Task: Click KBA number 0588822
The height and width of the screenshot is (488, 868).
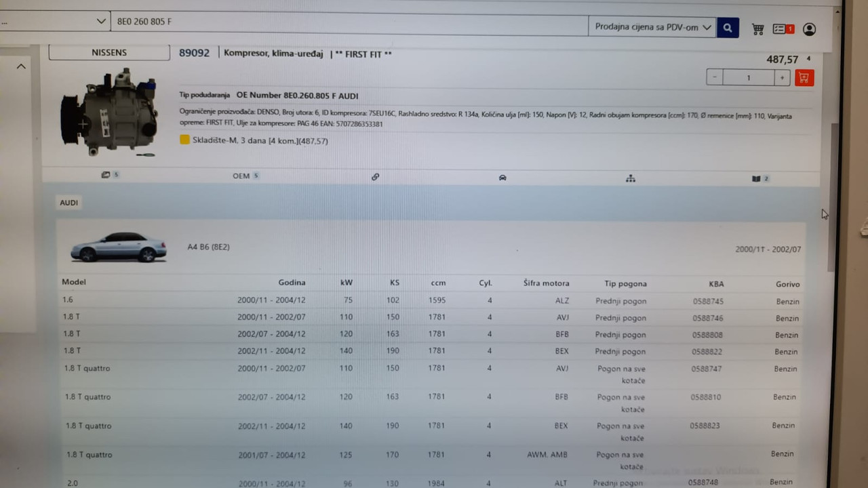Action: (x=707, y=352)
